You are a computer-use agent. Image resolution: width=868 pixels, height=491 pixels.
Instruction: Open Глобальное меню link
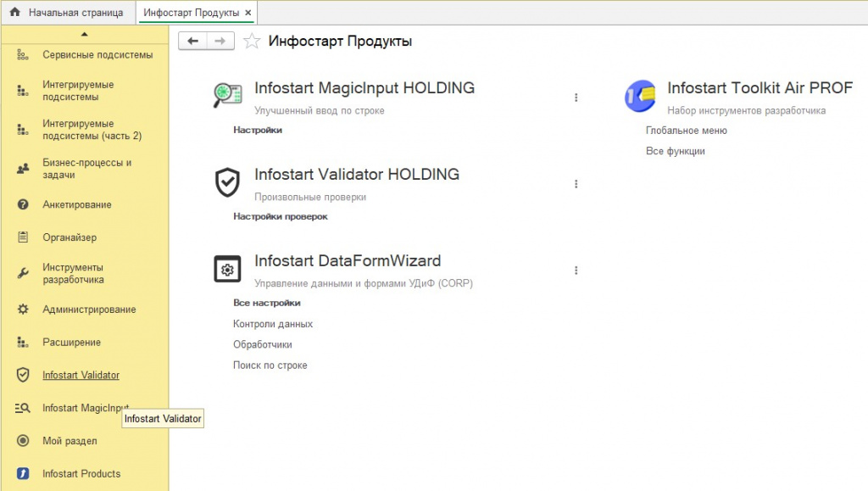coord(687,130)
